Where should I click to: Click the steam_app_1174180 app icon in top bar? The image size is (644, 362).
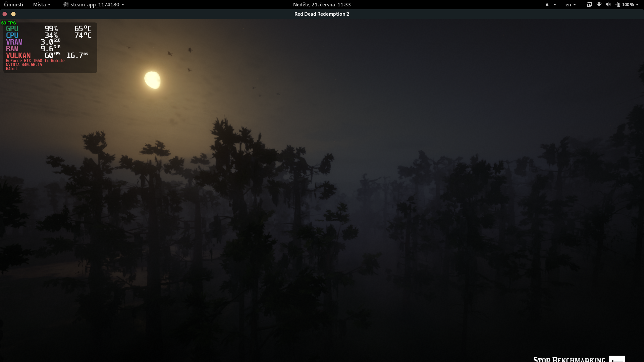(66, 5)
